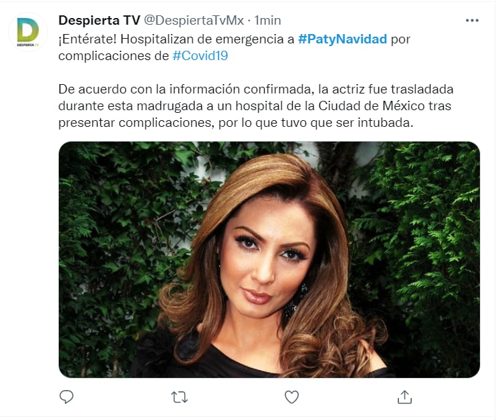Open the tweet via the 1min timestamp
This screenshot has height=420, width=504.
pyautogui.click(x=268, y=20)
